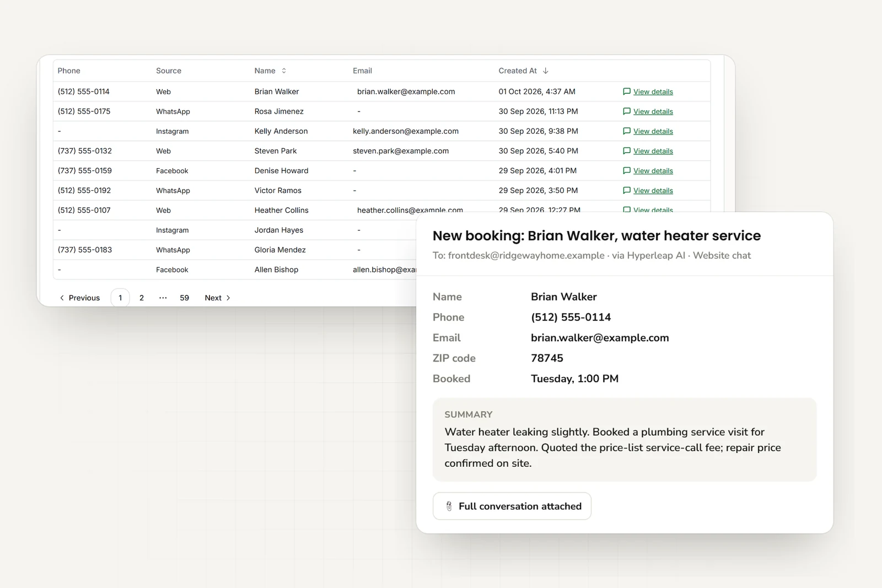
Task: Click Allen Bishop name cell
Action: (276, 270)
